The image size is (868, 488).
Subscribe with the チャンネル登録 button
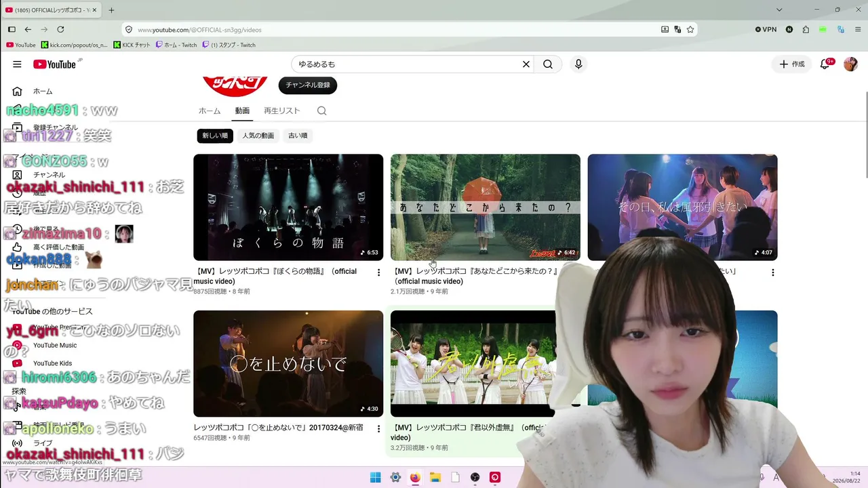308,85
